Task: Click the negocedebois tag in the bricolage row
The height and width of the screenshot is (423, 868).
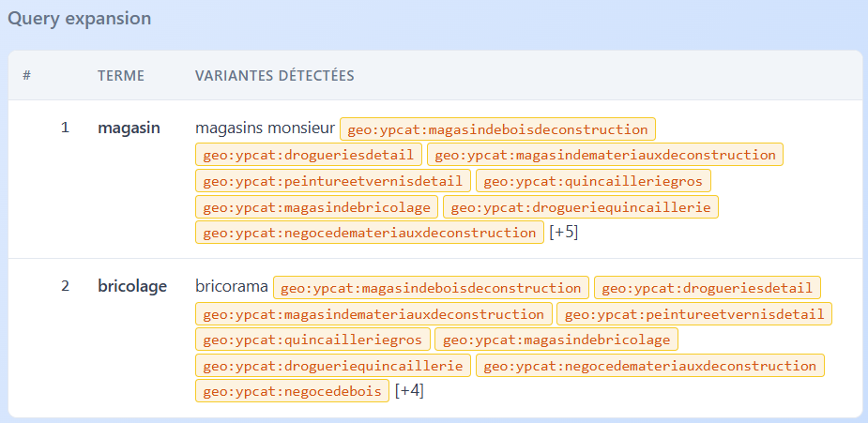Action: [x=291, y=391]
